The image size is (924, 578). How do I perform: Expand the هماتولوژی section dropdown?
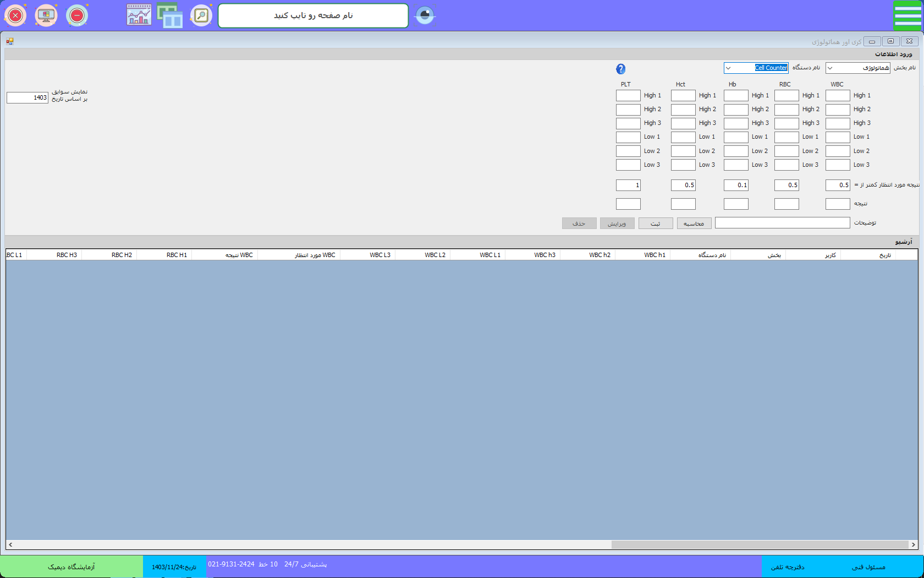point(831,68)
